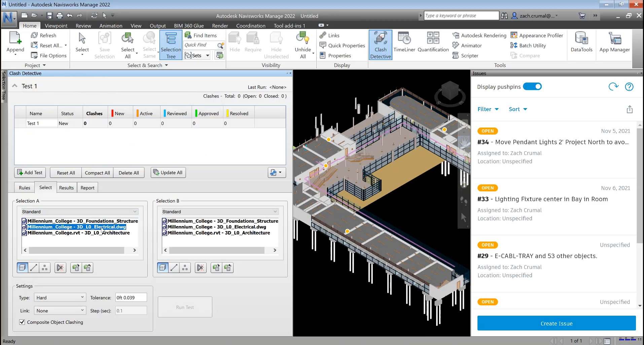Click the Add Test button
The image size is (644, 345).
pos(30,172)
